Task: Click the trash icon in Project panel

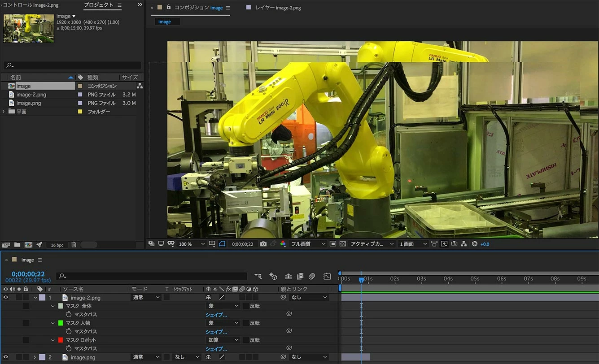Action: (74, 245)
